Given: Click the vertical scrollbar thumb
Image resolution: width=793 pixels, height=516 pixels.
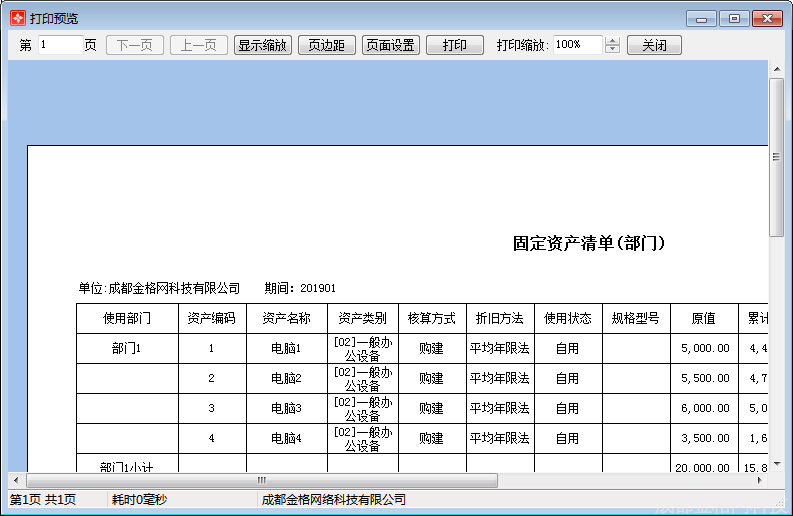Looking at the screenshot, I should coord(776,157).
